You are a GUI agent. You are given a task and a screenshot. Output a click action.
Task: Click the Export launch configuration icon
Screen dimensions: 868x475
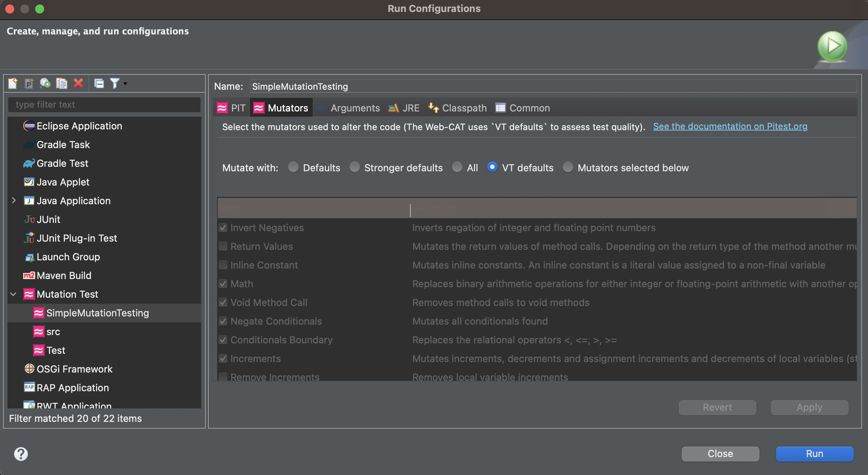[45, 83]
